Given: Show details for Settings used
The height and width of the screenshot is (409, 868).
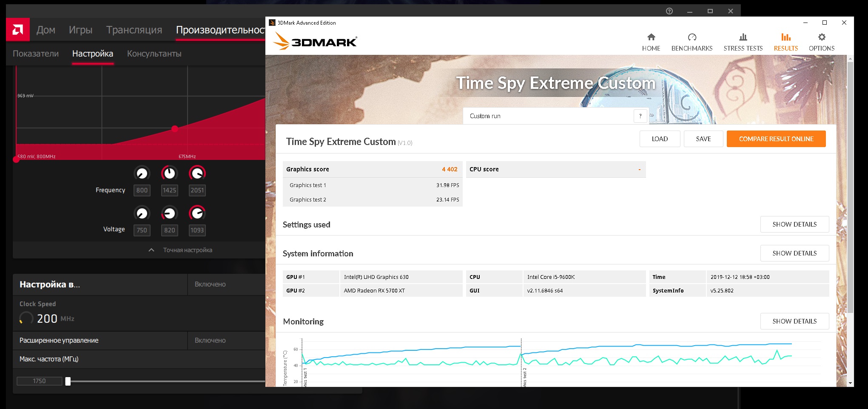Looking at the screenshot, I should pos(794,224).
